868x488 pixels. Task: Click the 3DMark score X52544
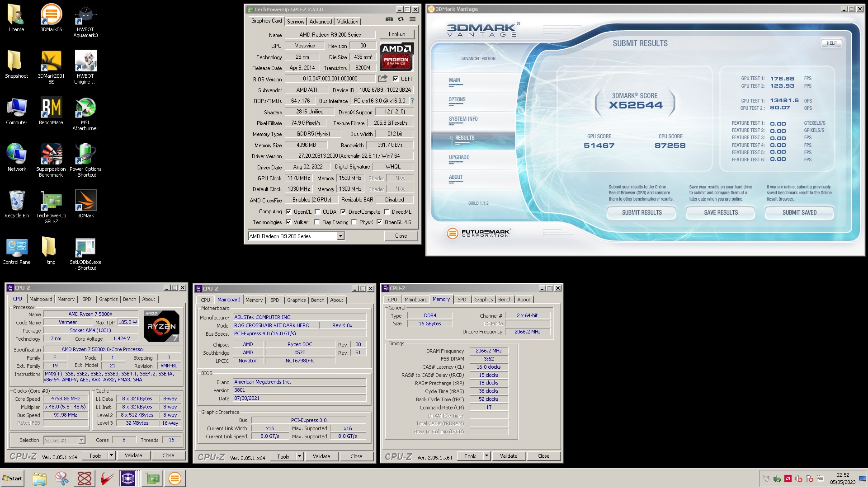tap(635, 105)
